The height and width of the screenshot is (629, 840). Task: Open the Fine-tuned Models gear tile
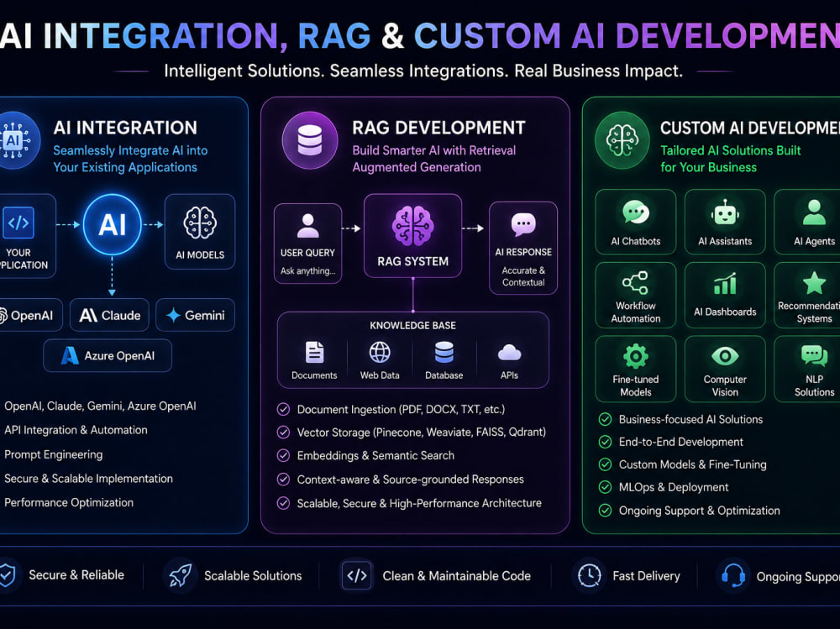636,369
